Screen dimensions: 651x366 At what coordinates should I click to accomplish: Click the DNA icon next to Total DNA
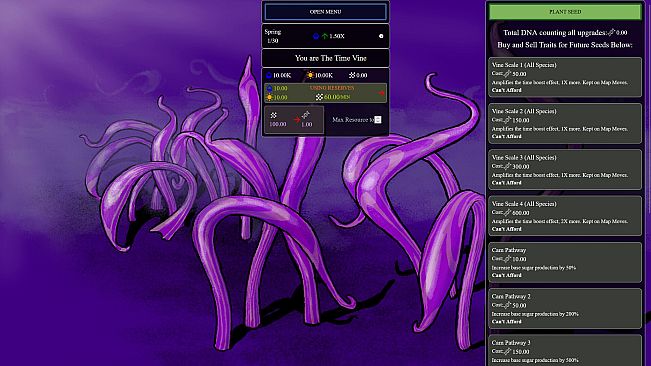click(611, 32)
